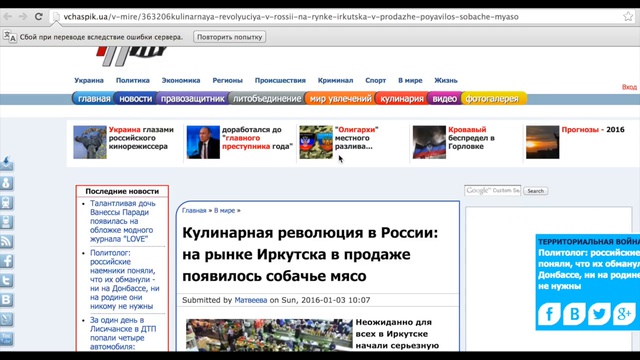Open the Украина глазами российского кинорежиссера teaser
The width and height of the screenshot is (640, 360).
[x=141, y=138]
